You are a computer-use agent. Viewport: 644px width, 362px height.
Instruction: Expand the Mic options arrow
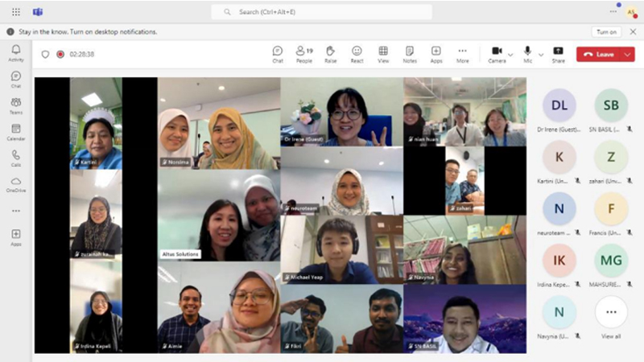[x=541, y=55]
